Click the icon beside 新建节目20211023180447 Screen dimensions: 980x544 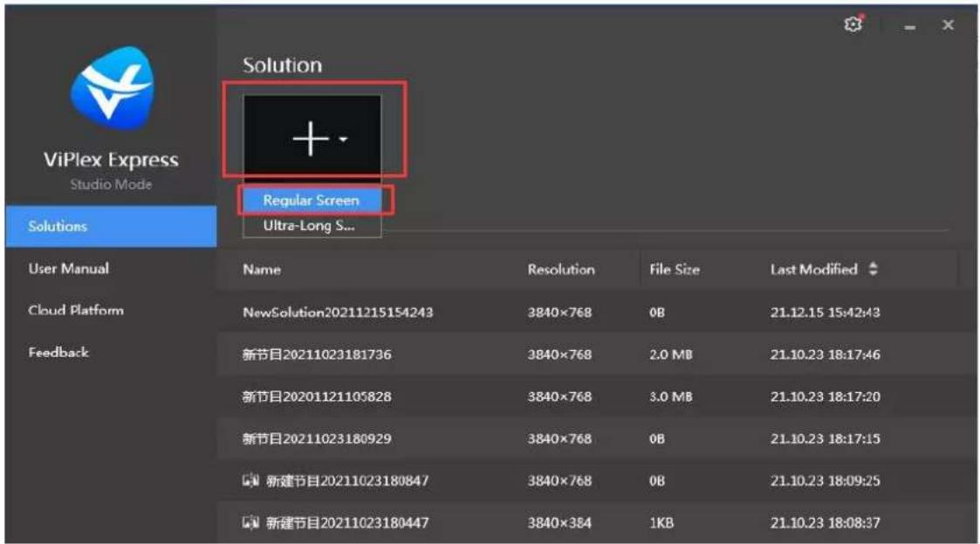pyautogui.click(x=250, y=522)
